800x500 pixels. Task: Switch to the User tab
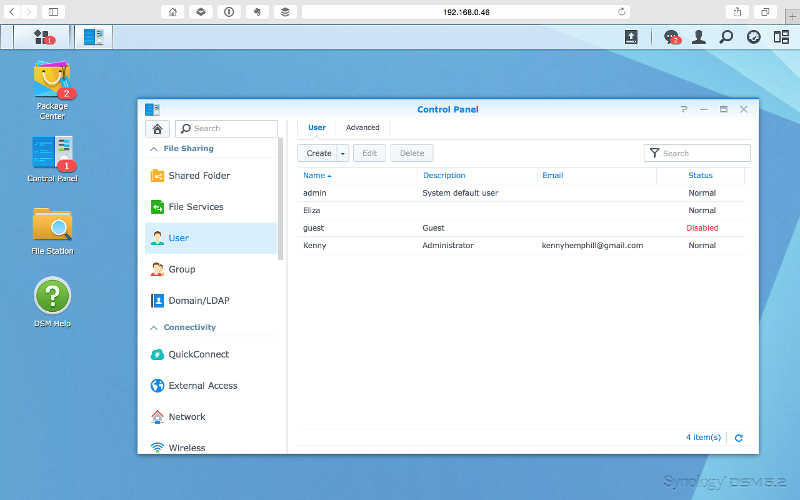317,128
